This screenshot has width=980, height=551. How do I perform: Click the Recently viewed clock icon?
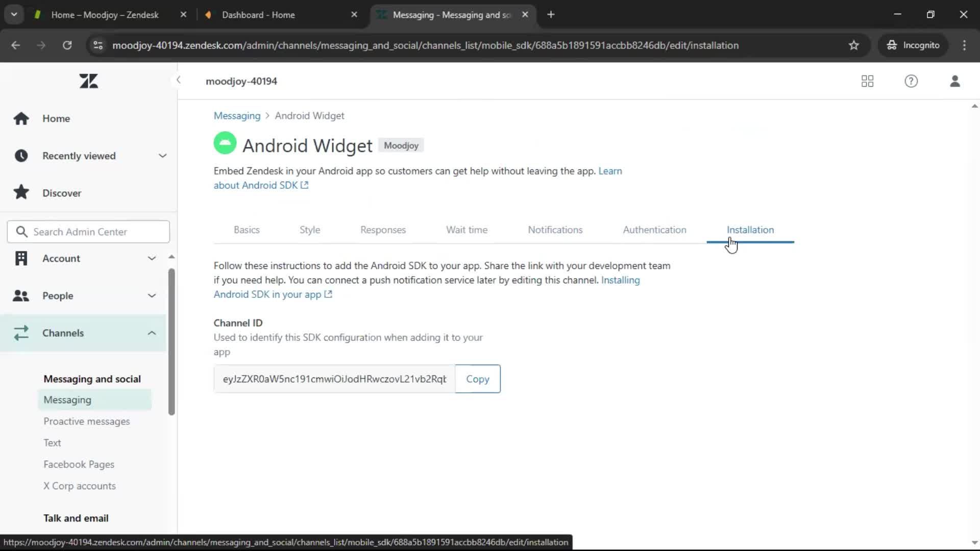click(21, 156)
